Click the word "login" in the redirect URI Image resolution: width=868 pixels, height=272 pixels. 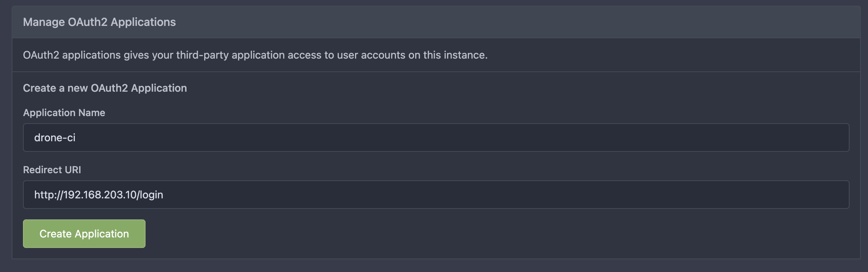click(x=152, y=195)
